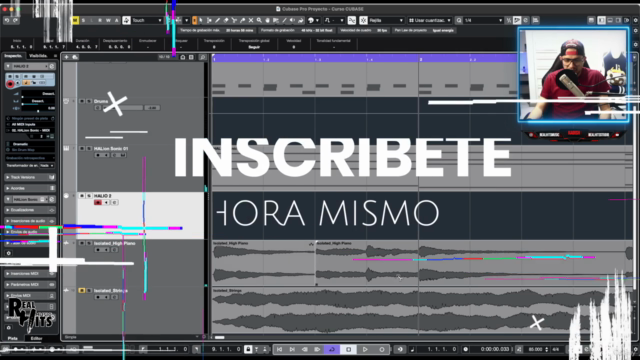This screenshot has height=360, width=640.
Task: Toggle red record enable in HALiO 2 inspector
Action: (x=10, y=84)
